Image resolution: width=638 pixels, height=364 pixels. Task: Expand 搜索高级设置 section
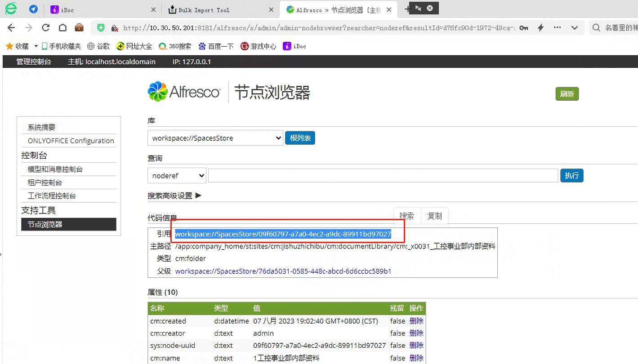174,196
